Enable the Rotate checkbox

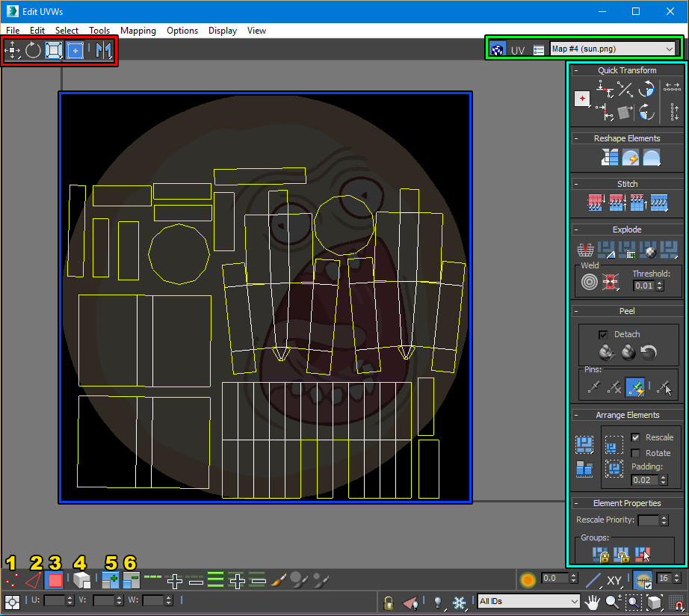tap(635, 453)
